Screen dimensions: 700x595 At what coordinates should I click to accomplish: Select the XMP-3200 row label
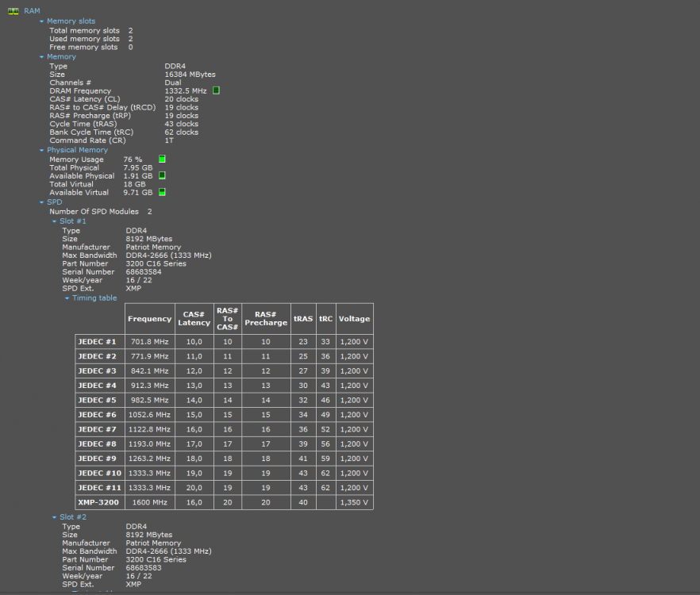coord(98,502)
